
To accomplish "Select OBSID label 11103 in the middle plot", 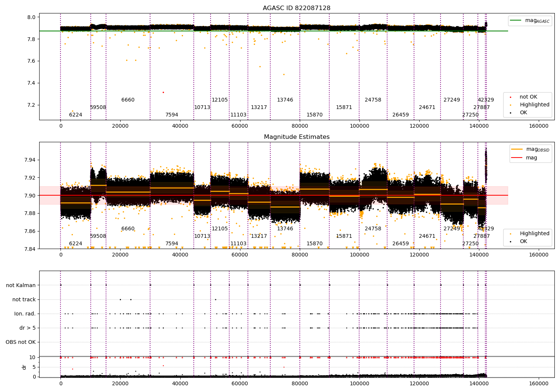I will (238, 244).
